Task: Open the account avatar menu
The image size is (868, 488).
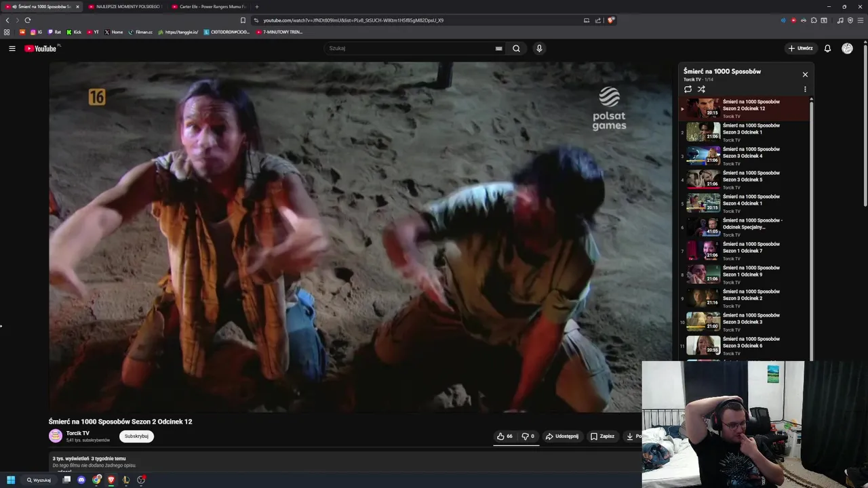Action: 847,48
